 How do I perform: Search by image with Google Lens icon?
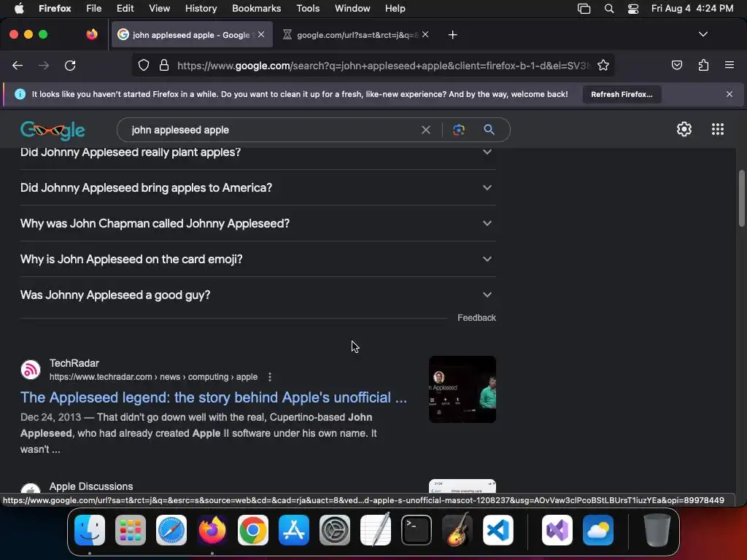point(458,130)
